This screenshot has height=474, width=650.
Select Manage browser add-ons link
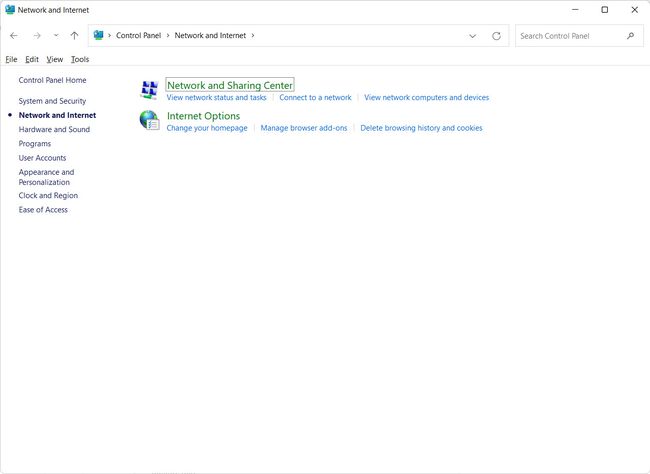coord(303,128)
